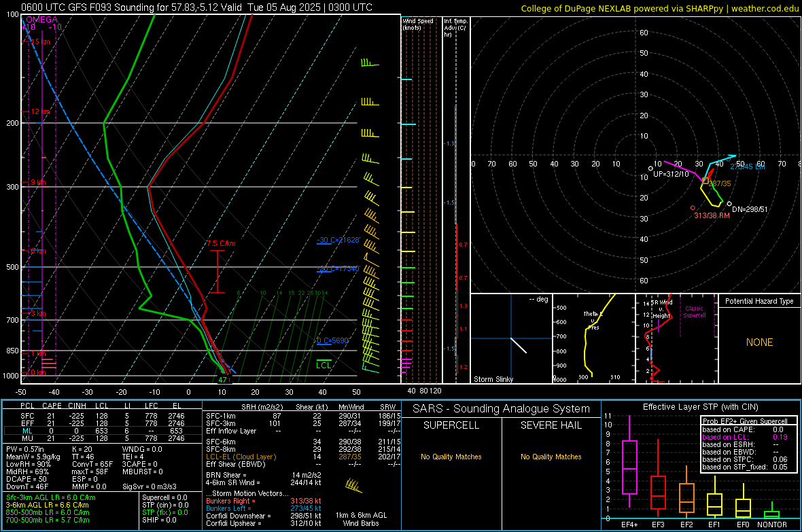Click the ConvT = 65F value

coord(92,464)
